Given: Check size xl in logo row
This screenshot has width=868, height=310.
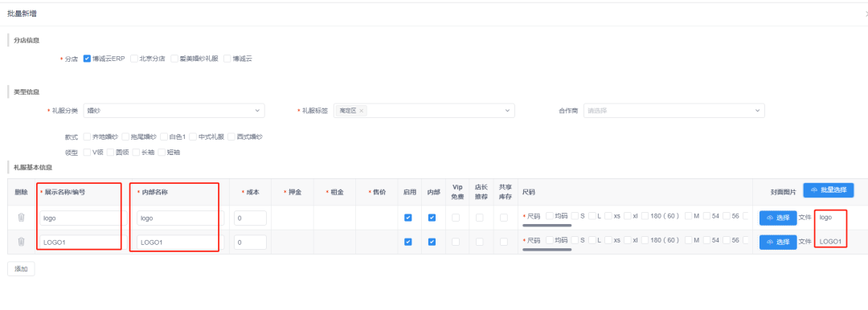Looking at the screenshot, I should click(x=627, y=216).
